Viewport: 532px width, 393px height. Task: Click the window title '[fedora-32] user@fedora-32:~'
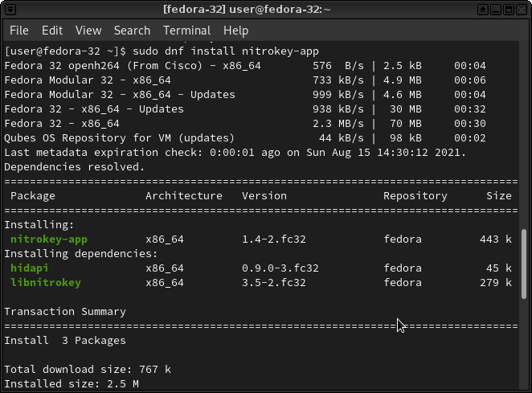point(247,10)
